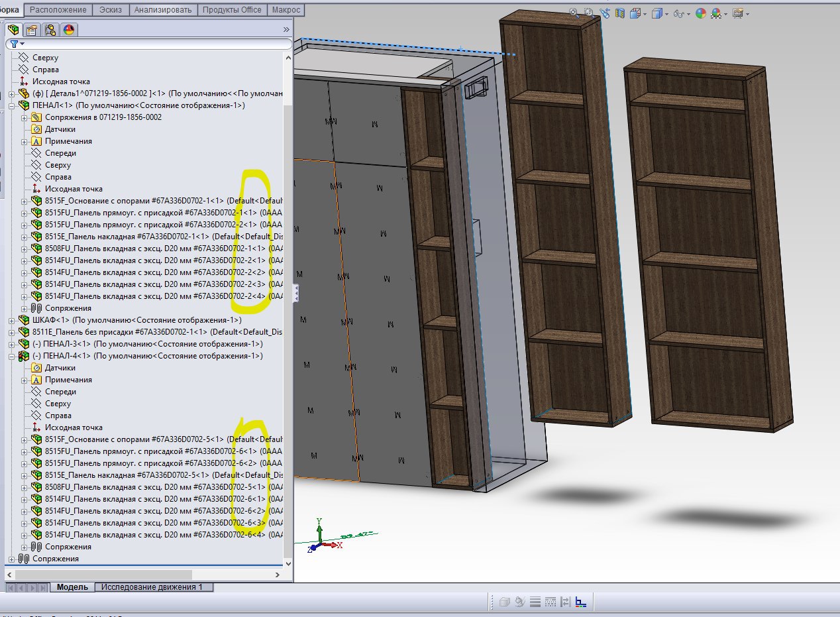Switch to the DisplayManager sphere tab icon
Image resolution: width=840 pixels, height=617 pixels.
pos(68,29)
